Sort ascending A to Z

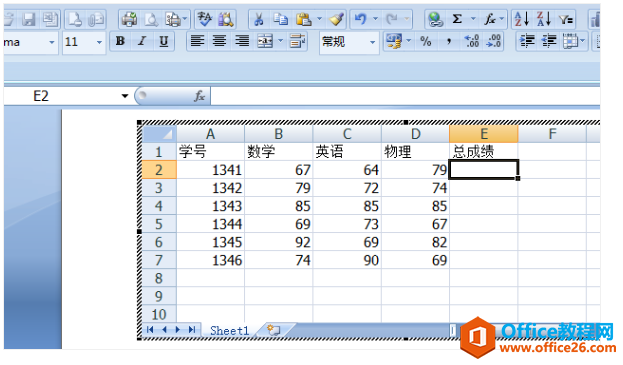[522, 19]
